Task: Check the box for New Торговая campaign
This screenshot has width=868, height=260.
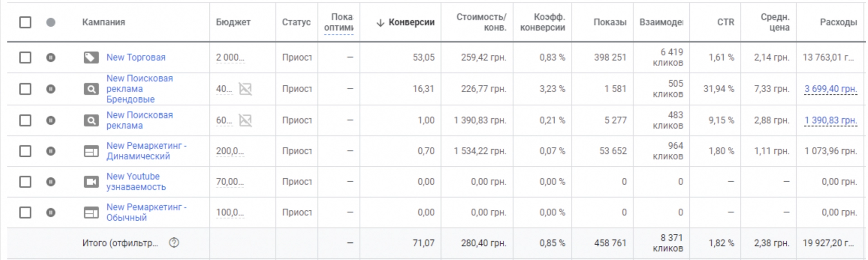Action: click(25, 57)
